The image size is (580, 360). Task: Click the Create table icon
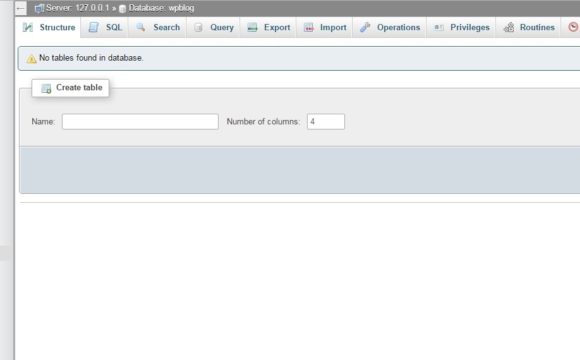46,88
